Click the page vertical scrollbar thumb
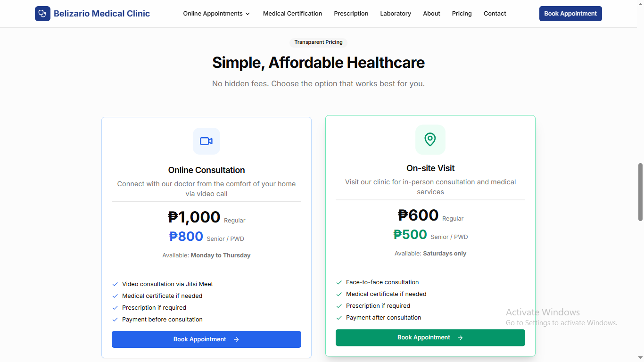This screenshot has width=644, height=362. coord(640,192)
